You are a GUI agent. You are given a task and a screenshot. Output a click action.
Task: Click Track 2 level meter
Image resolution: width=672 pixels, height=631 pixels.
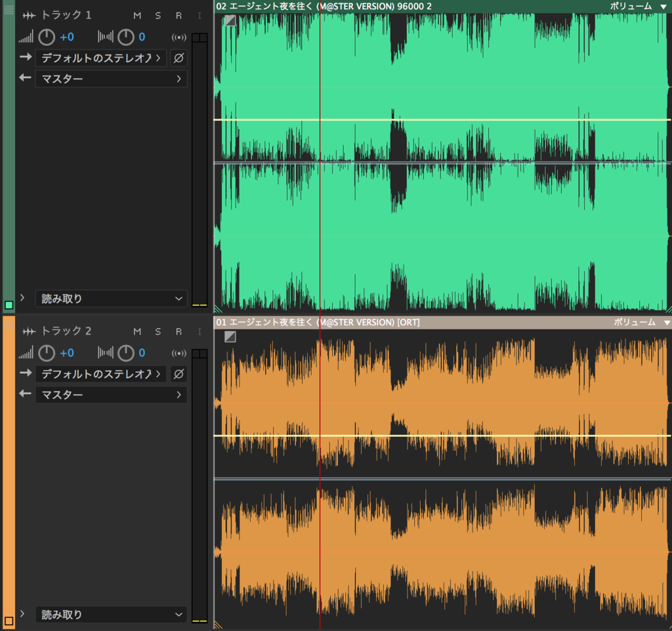[199, 486]
